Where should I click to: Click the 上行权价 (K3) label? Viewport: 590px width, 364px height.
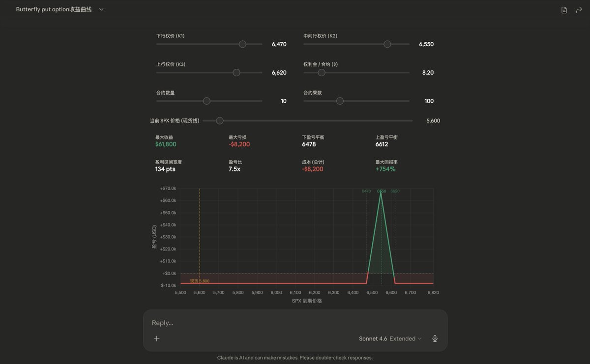(171, 64)
